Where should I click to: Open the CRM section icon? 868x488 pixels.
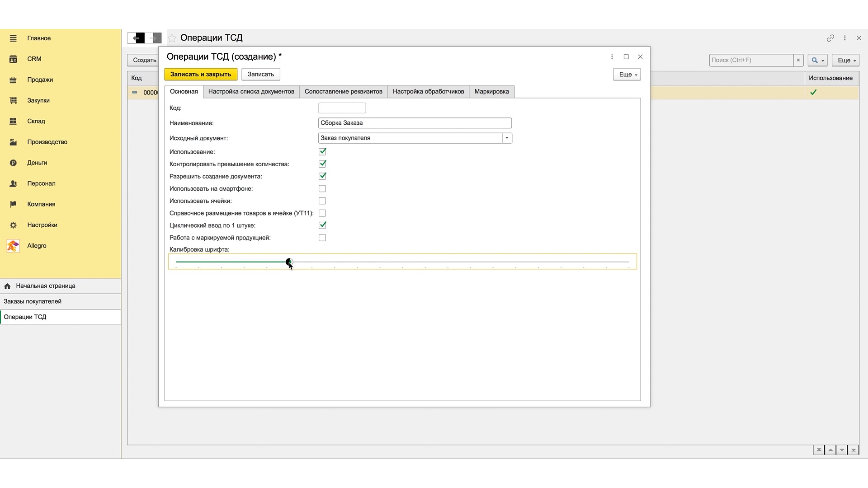point(13,59)
